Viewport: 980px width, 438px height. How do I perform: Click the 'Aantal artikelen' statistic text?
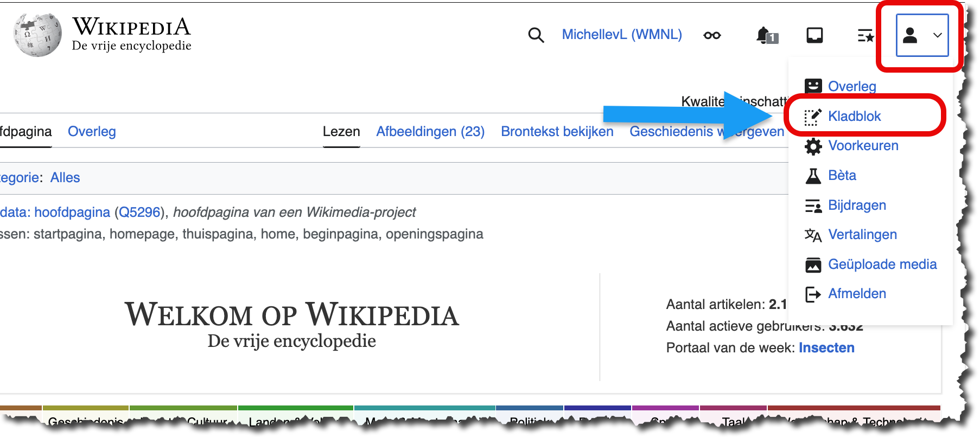tap(727, 304)
